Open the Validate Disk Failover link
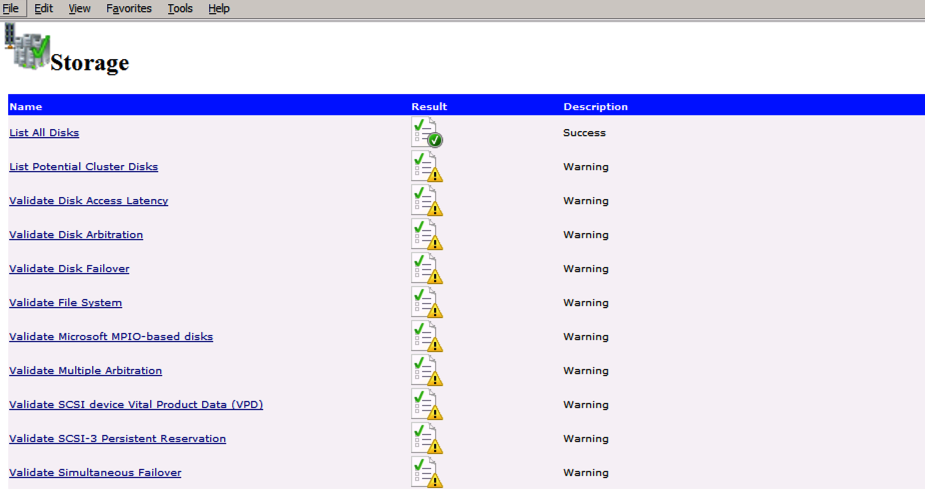The width and height of the screenshot is (925, 498). click(69, 269)
